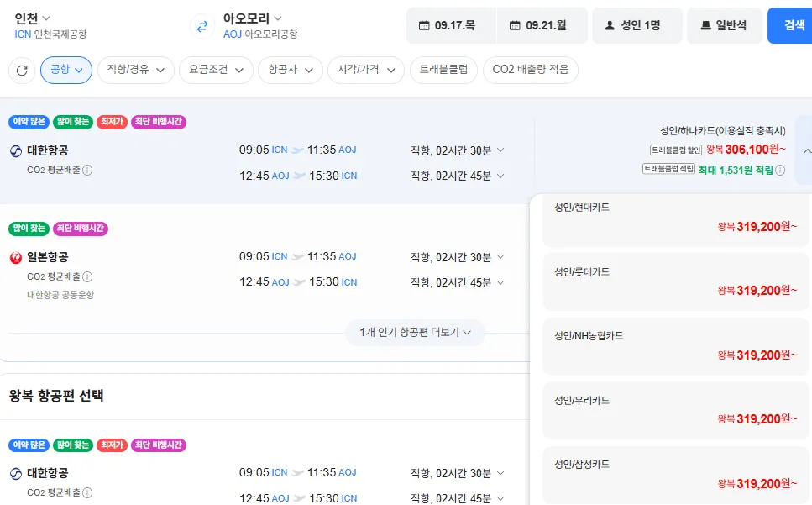The width and height of the screenshot is (812, 505).
Task: Open the 항공사 filter dropdown
Action: coord(291,70)
